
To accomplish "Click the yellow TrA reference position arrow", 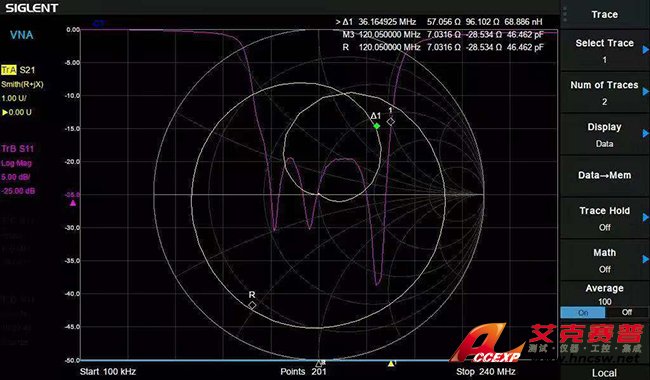I will pyautogui.click(x=5, y=112).
